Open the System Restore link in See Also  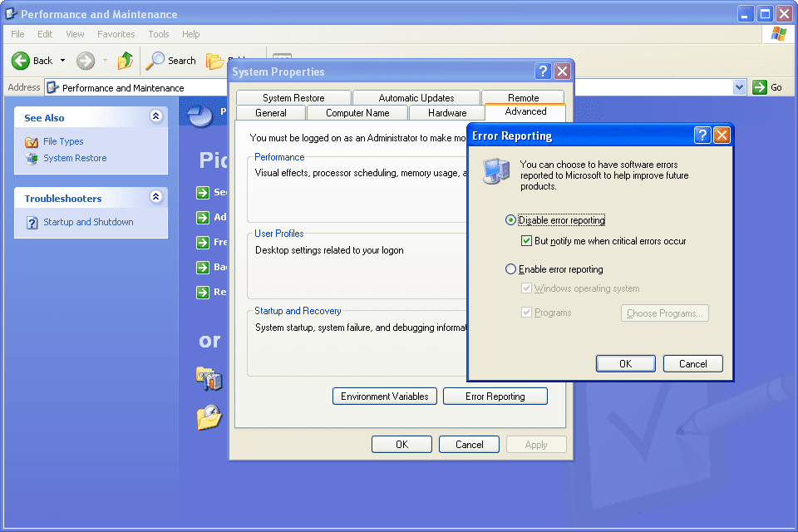point(75,158)
